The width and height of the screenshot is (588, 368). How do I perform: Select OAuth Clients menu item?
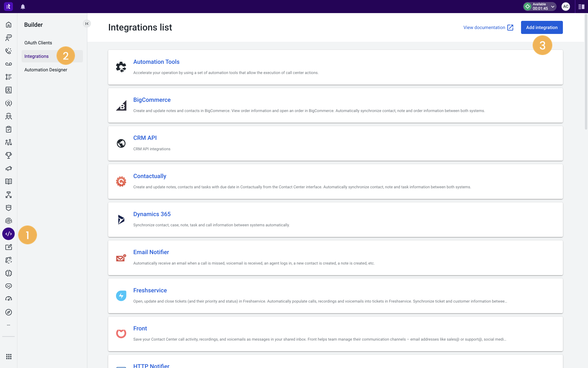point(38,43)
